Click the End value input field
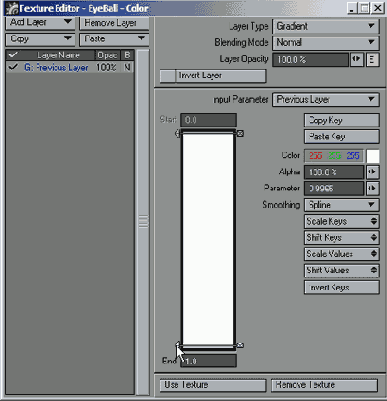Image resolution: width=387 pixels, height=401 pixels. pyautogui.click(x=208, y=361)
